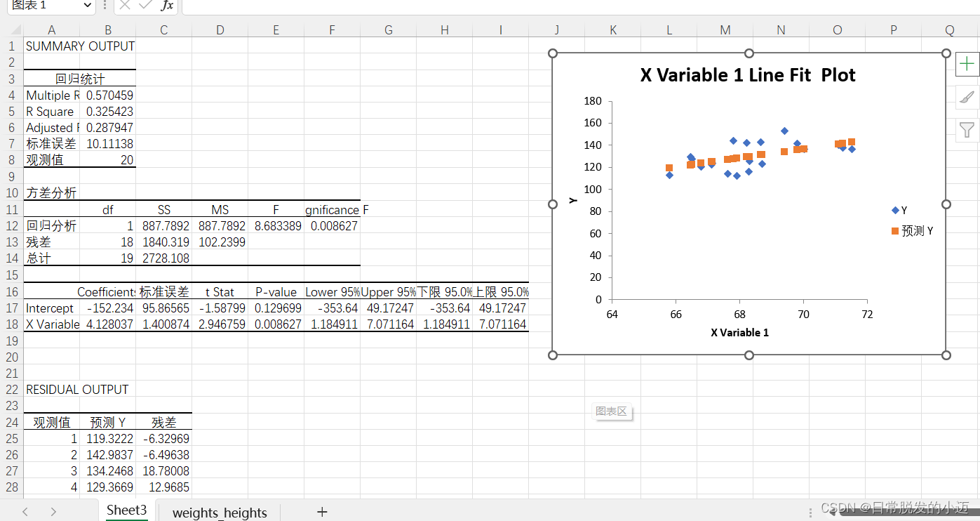
Task: Click the formula bar Cancel X icon
Action: pyautogui.click(x=125, y=6)
